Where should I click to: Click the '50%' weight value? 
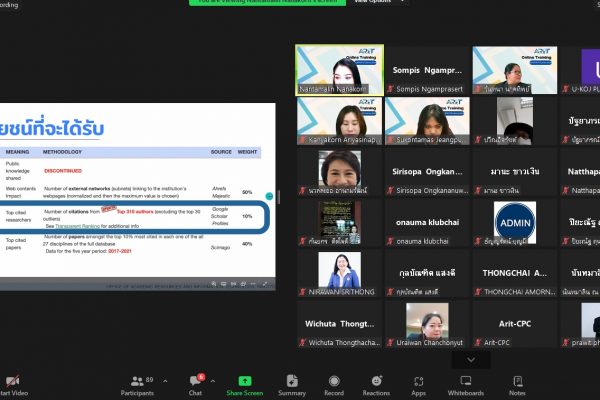point(247,192)
